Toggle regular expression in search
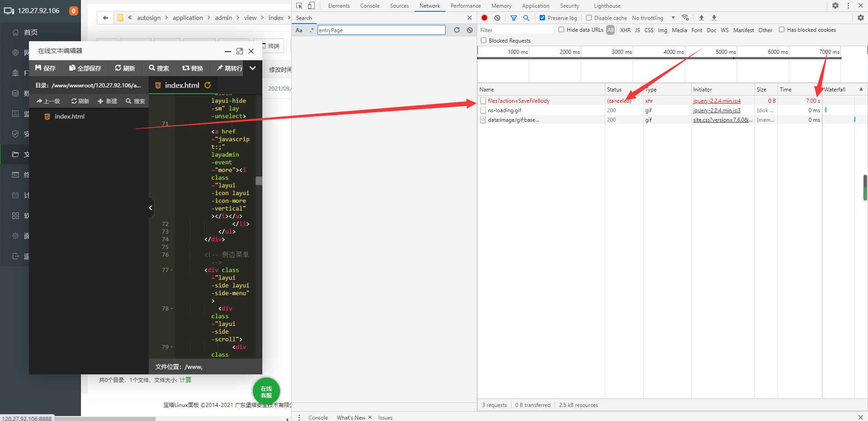The height and width of the screenshot is (421, 868). click(x=311, y=30)
